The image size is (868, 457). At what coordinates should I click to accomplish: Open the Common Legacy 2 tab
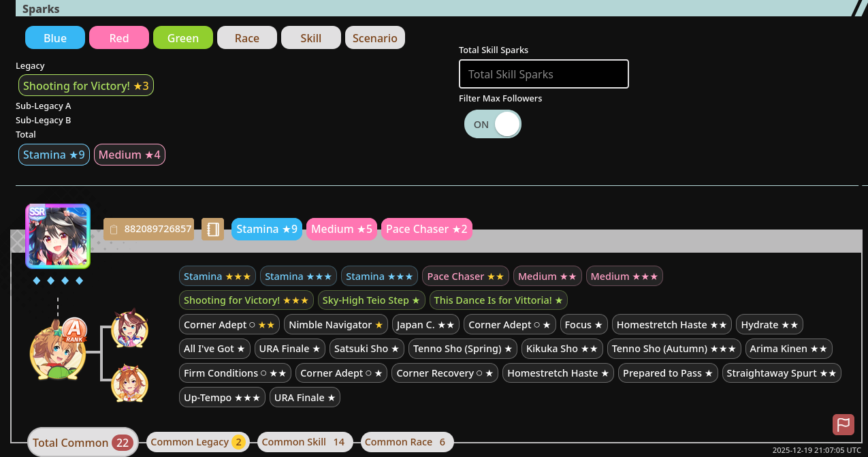point(198,442)
